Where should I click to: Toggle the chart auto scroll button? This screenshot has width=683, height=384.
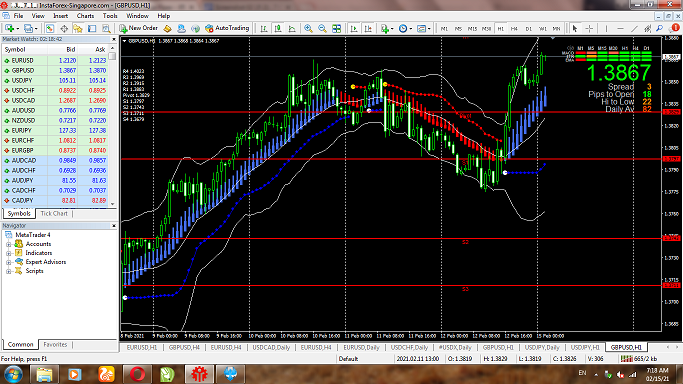pos(354,29)
